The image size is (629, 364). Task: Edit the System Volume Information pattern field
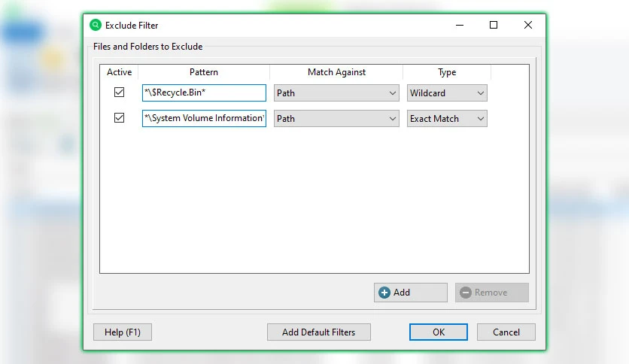[x=204, y=118]
